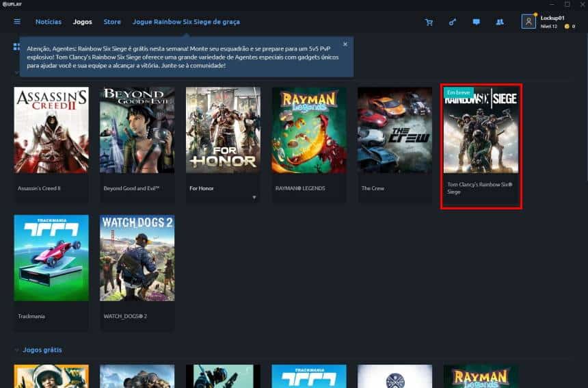Click the Uplay logo in title bar

(12, 4)
